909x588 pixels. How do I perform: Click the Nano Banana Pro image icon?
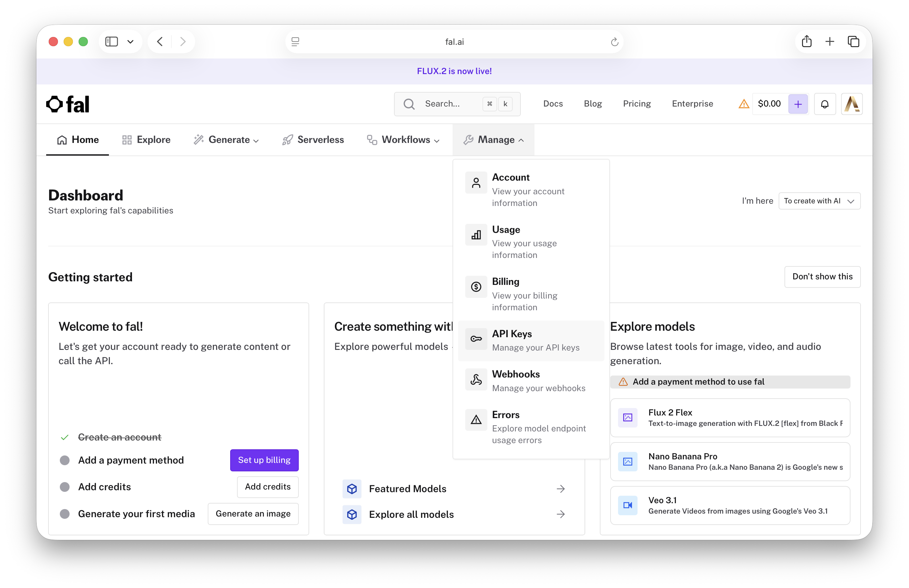click(x=627, y=462)
